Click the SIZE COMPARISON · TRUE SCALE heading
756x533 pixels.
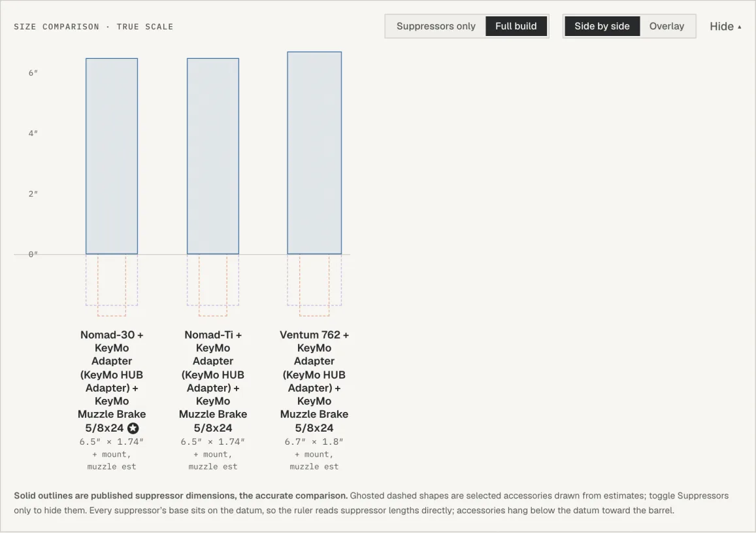tap(93, 27)
